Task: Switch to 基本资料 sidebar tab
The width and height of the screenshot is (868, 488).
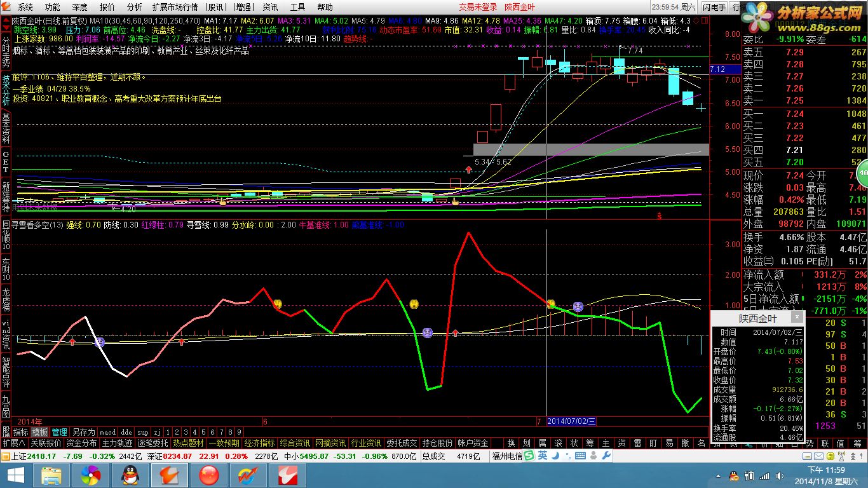Action: (6, 129)
